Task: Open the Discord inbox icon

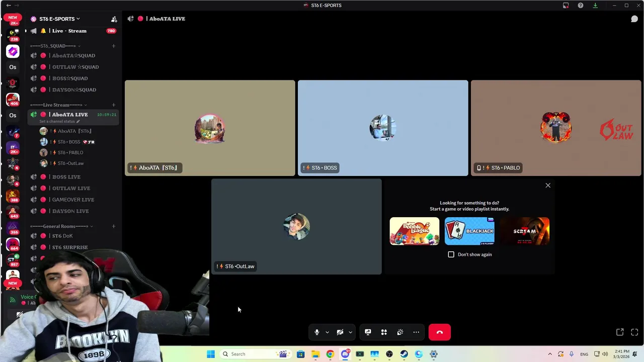Action: coord(566,6)
